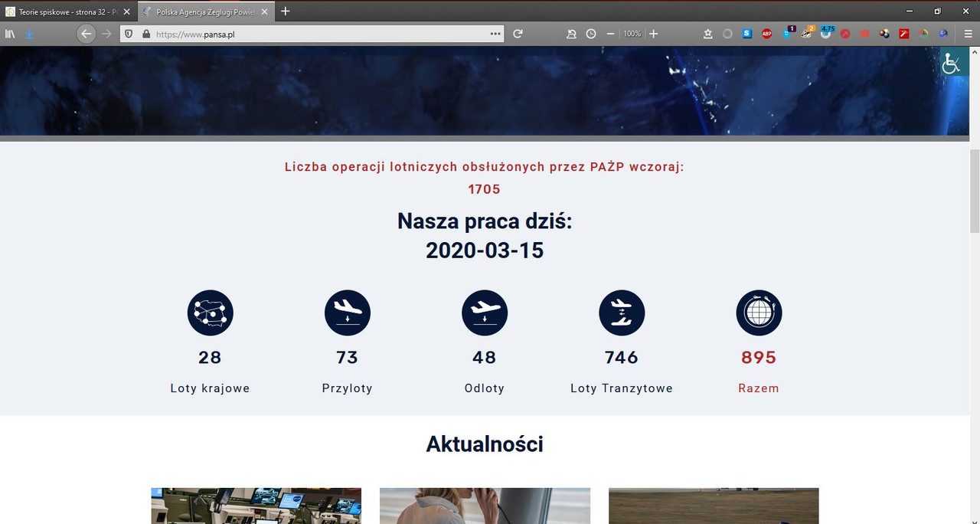The height and width of the screenshot is (524, 980).
Task: Open the Firefox hamburger menu
Action: click(x=969, y=34)
